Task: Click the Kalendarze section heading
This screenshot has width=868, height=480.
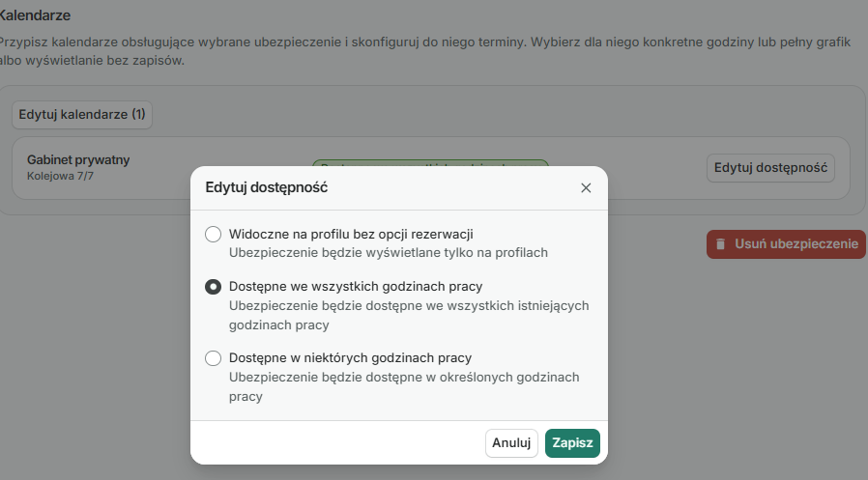Action: pos(35,15)
